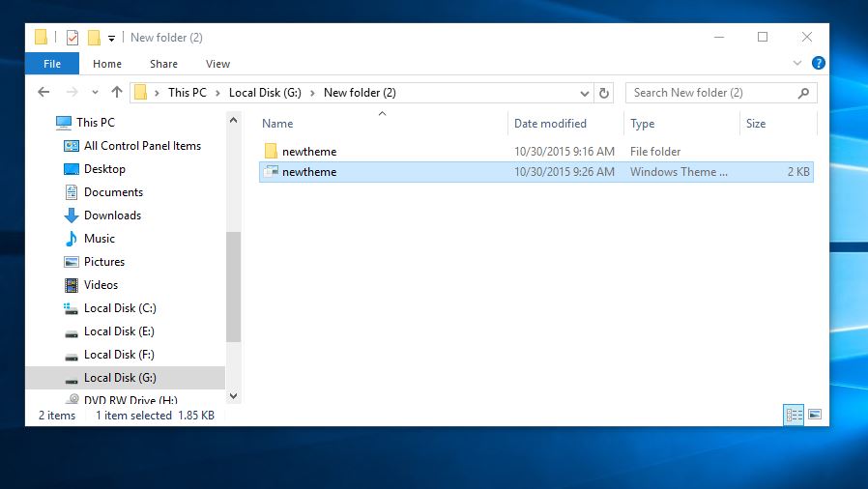868x489 pixels.
Task: Click the folder icon in title bar
Action: pyautogui.click(x=41, y=37)
